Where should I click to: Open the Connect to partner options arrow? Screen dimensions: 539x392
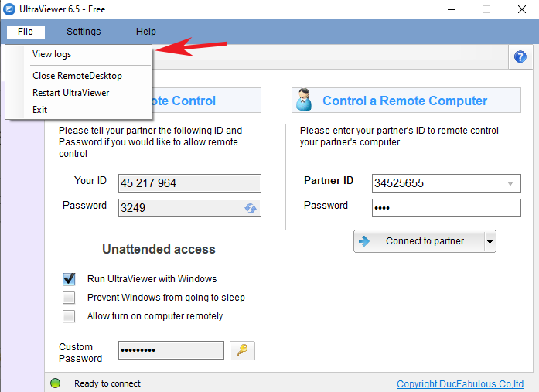[490, 241]
